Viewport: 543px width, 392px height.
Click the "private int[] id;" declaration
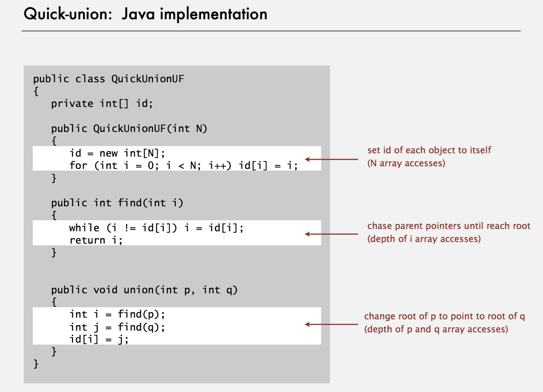pyautogui.click(x=102, y=104)
